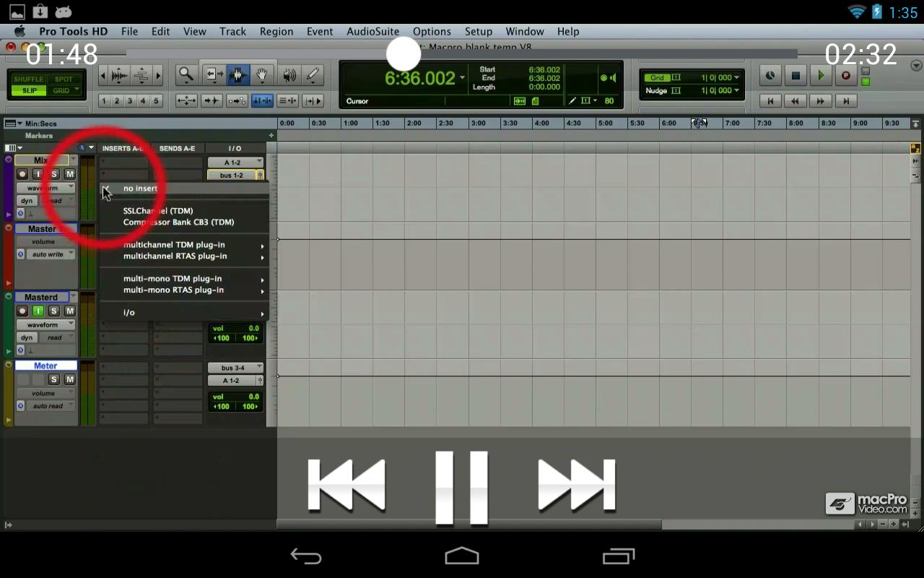Click the vertical audio zoom waveform icon

pyautogui.click(x=121, y=75)
